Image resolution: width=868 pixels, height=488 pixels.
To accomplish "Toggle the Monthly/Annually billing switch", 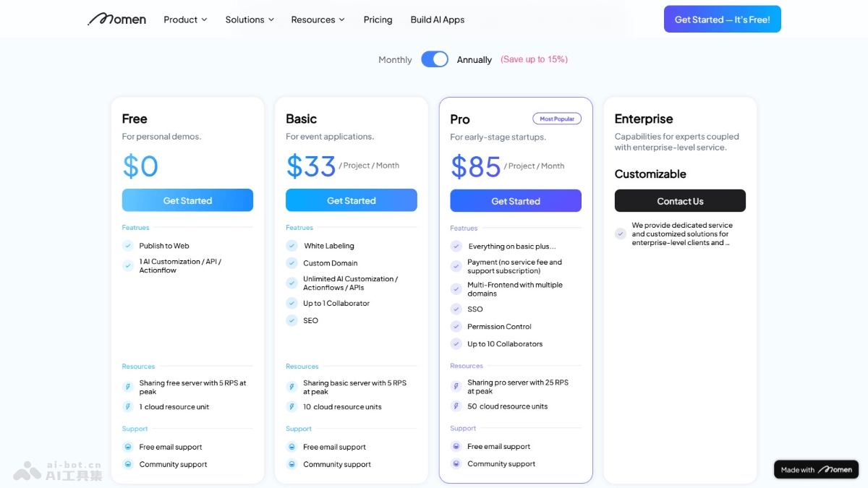I will pos(435,59).
